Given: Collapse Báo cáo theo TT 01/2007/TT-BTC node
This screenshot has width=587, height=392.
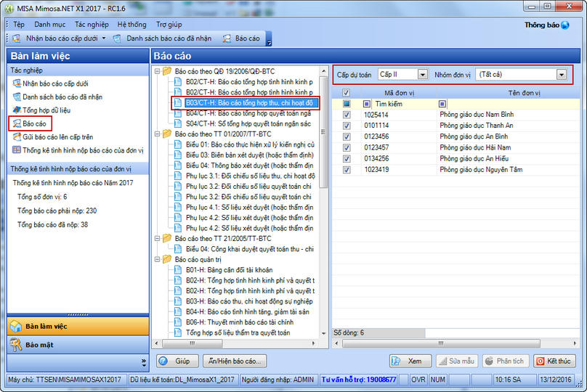Looking at the screenshot, I should click(x=157, y=134).
